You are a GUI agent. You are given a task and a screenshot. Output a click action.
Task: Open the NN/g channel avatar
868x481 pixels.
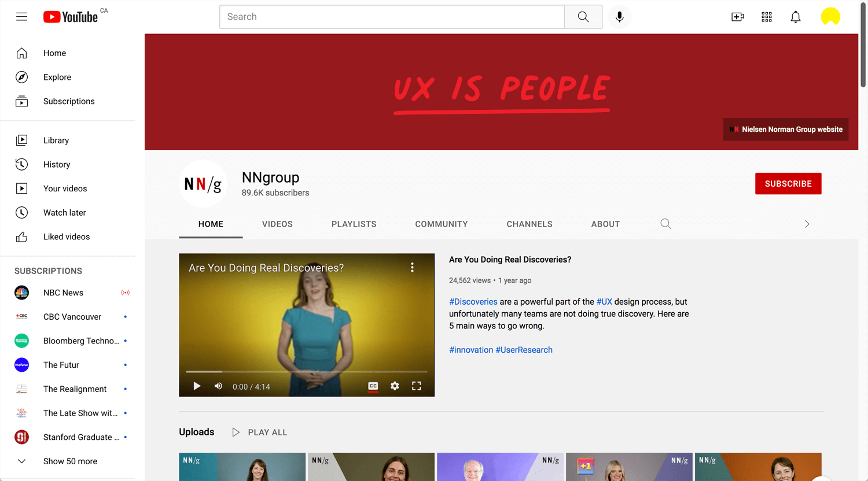203,184
